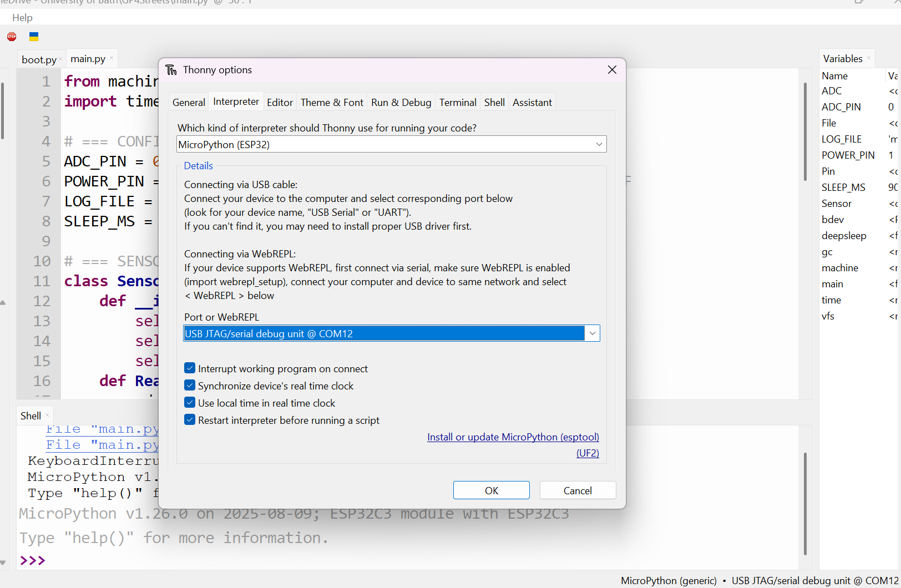Viewport: 901px width, 588px height.
Task: Open Install or update MicroPython (esptool) link
Action: pos(513,437)
